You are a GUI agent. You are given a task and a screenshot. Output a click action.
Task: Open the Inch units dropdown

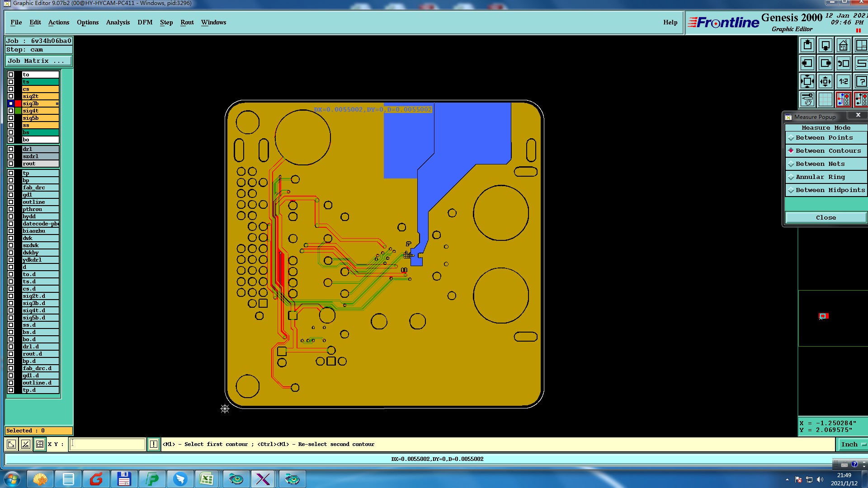coord(852,444)
